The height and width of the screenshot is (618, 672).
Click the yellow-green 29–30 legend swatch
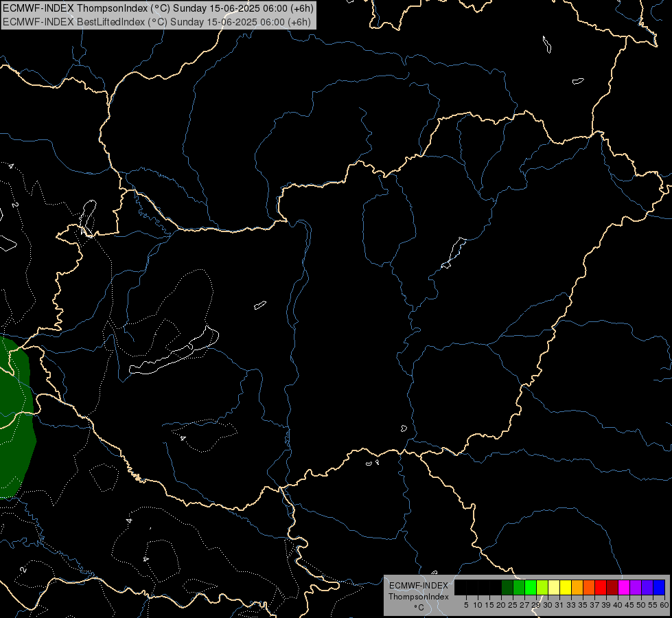click(x=542, y=587)
